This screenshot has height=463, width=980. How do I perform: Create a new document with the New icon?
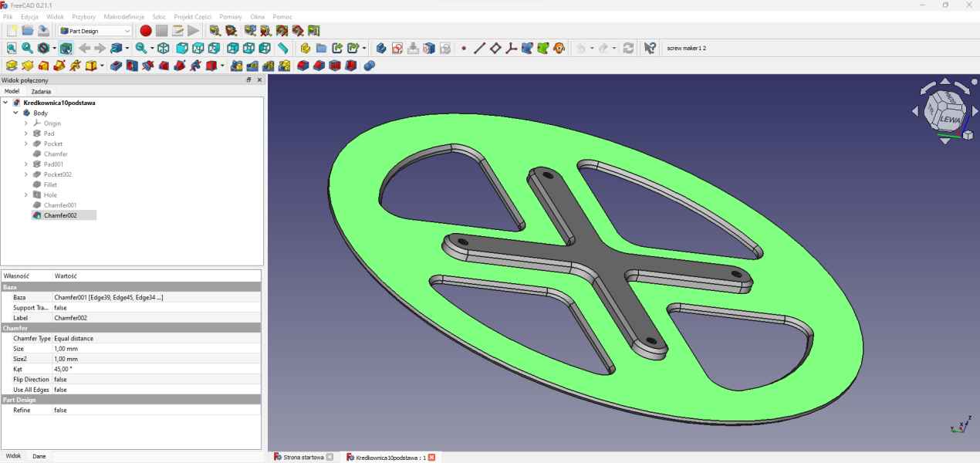coord(12,31)
